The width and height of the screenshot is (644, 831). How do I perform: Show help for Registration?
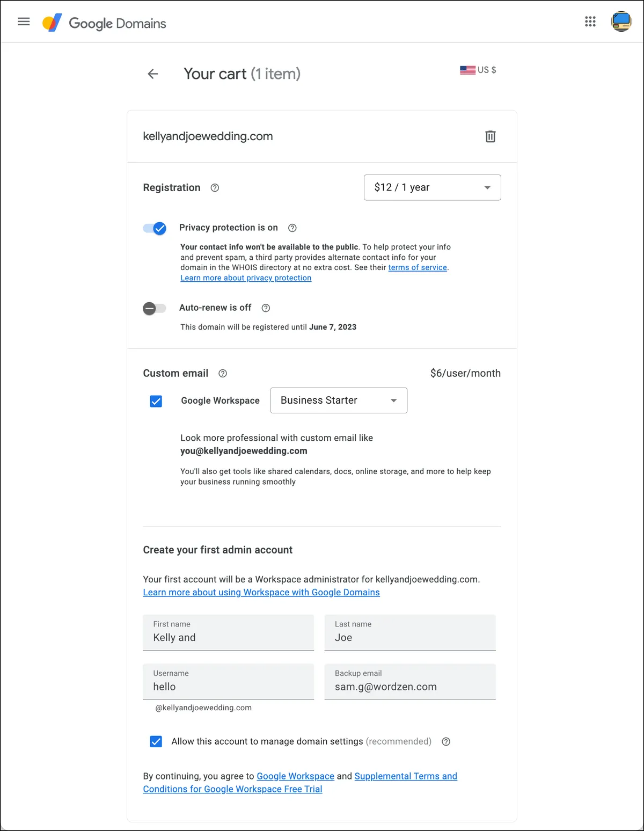point(215,188)
